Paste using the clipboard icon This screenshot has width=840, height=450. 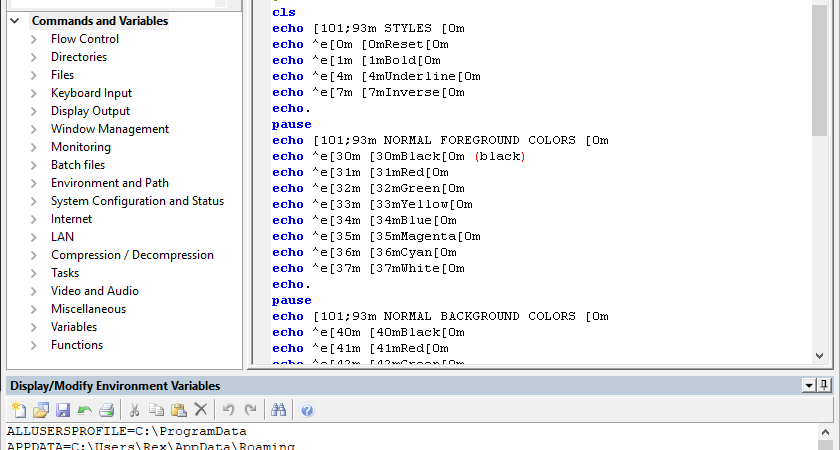178,410
